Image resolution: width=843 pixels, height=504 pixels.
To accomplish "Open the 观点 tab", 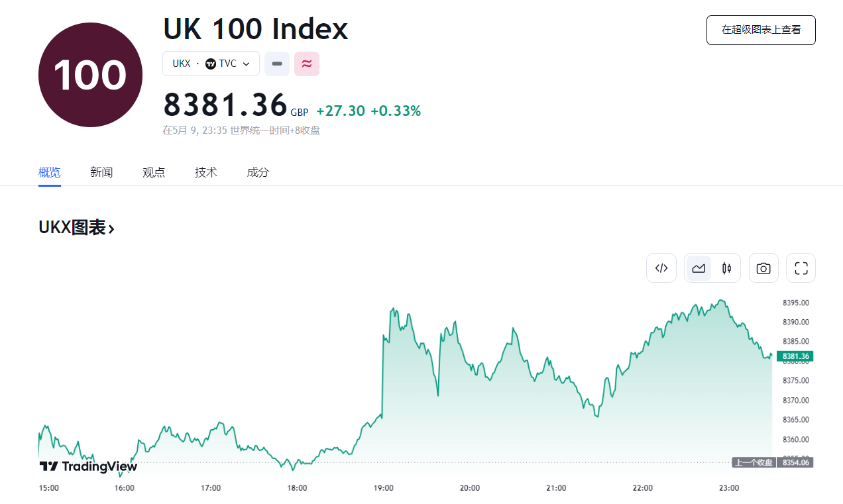I will pyautogui.click(x=154, y=172).
